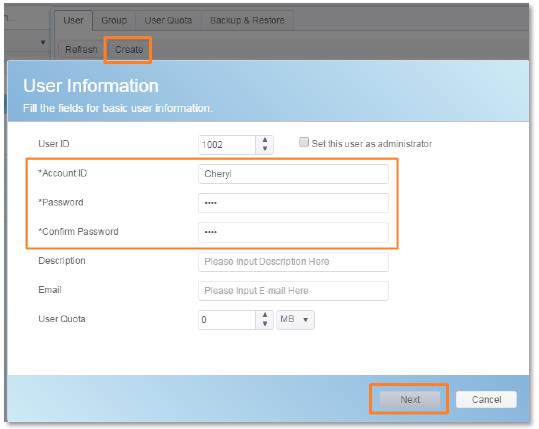This screenshot has width=539, height=429.
Task: Open the MB quota unit dropdown
Action: coord(295,320)
